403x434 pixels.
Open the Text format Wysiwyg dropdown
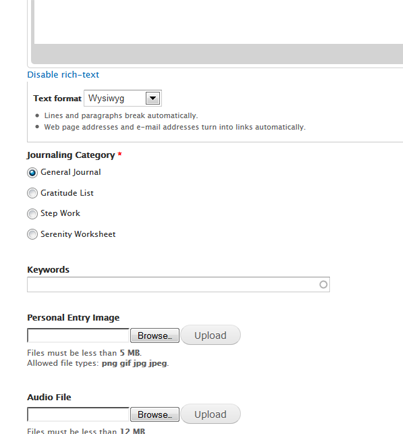[x=123, y=98]
